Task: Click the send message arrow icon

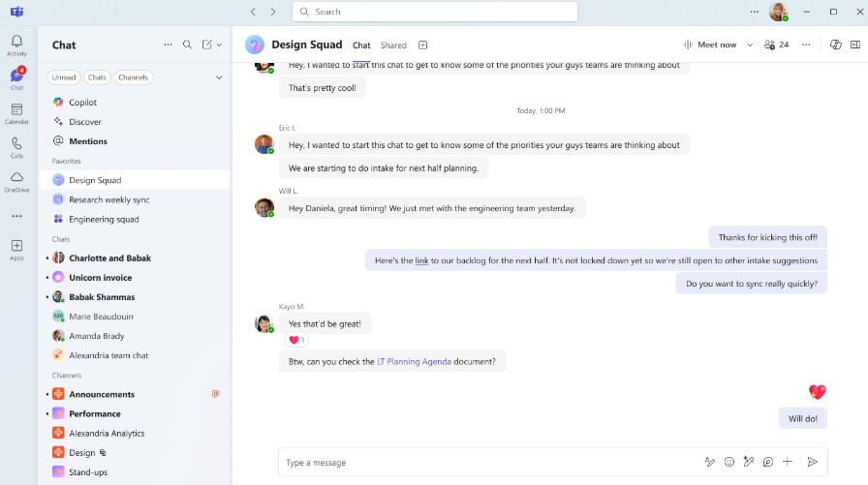Action: click(813, 462)
